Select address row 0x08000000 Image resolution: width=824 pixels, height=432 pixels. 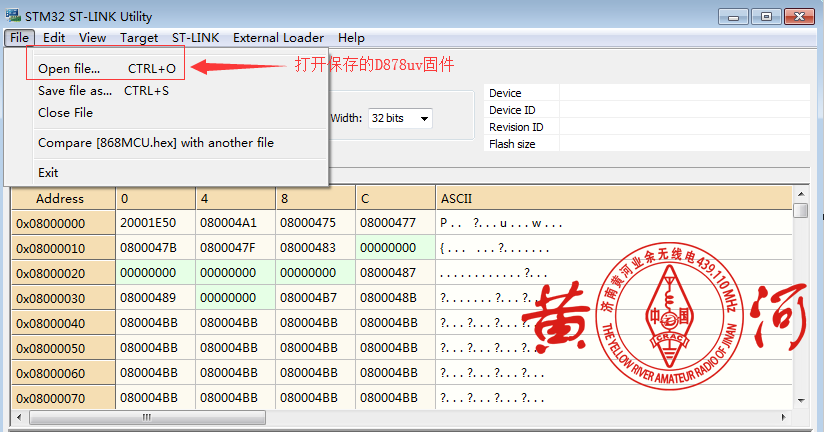[63, 223]
